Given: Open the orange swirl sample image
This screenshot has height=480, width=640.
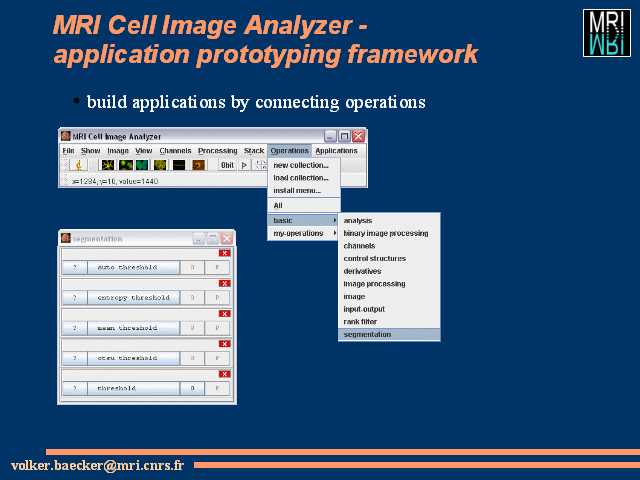Looking at the screenshot, I should tap(199, 165).
